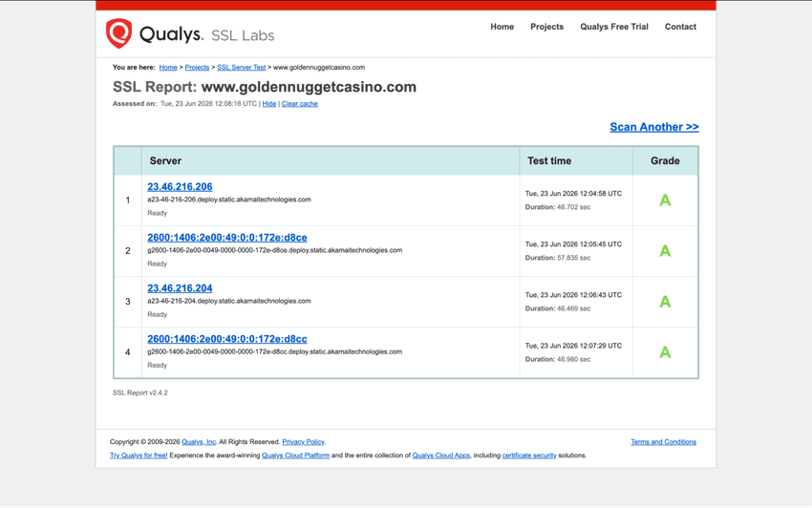Click the grade A for server 23.46.216.206
The image size is (812, 508).
(x=665, y=200)
